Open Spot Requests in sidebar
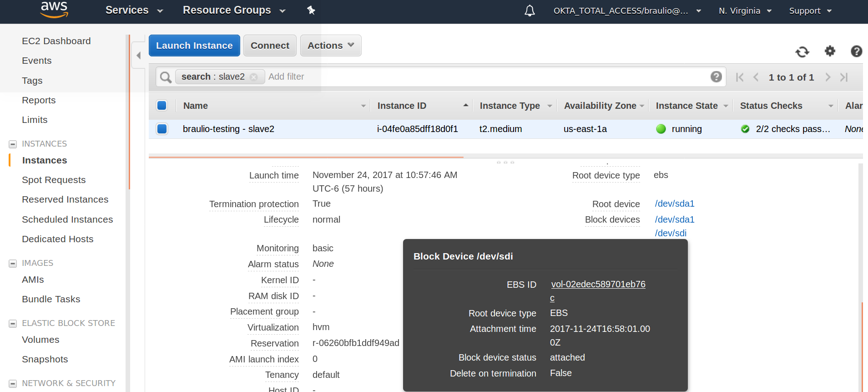 point(54,180)
